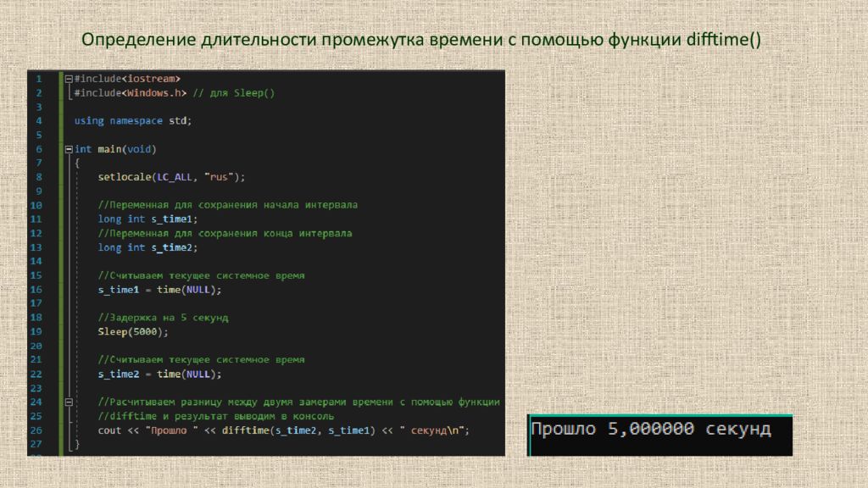Collapse the #include block at line 1

tap(70, 79)
